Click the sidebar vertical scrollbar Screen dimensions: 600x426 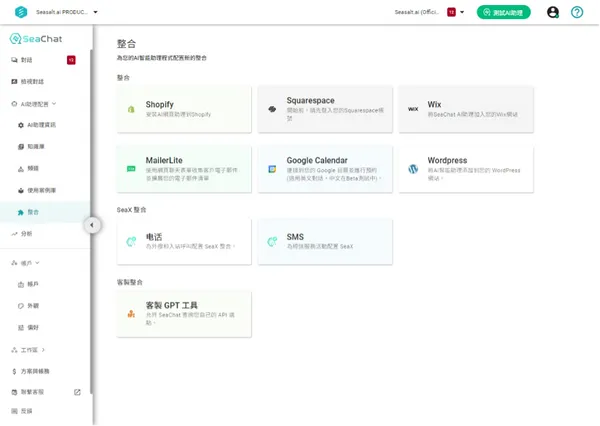[91, 221]
